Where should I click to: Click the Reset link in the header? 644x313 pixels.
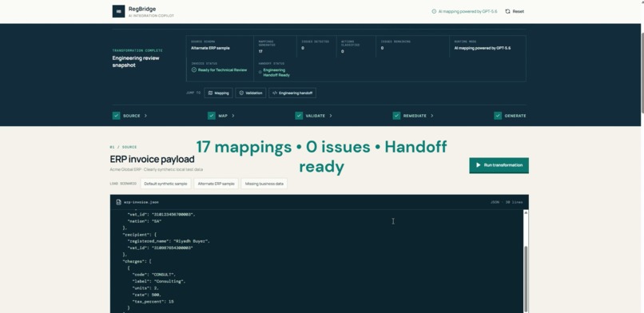pyautogui.click(x=515, y=11)
